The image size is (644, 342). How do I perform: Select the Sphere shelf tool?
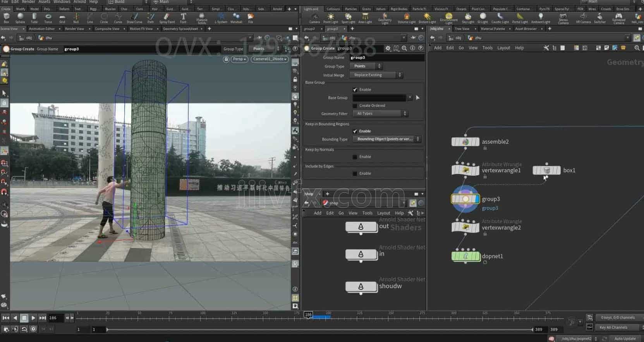[20, 18]
